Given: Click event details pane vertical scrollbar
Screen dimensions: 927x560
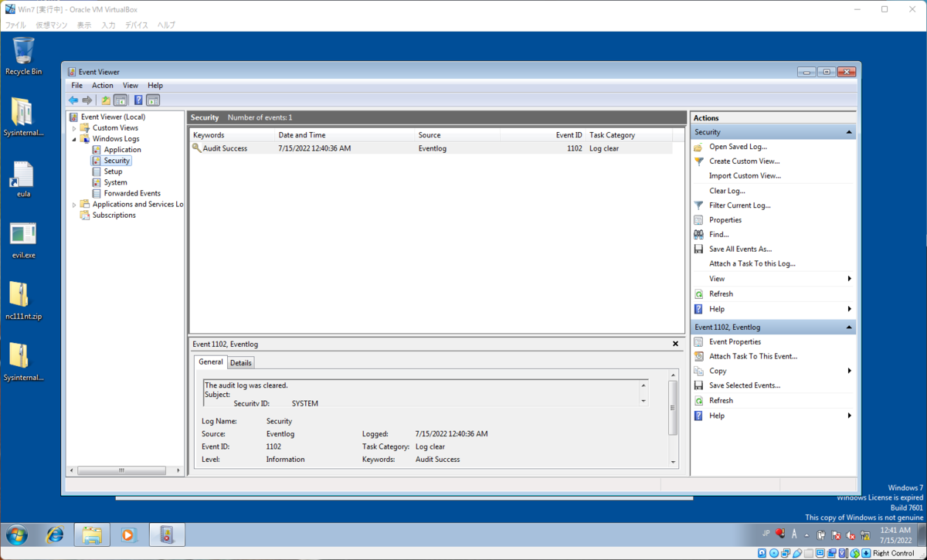Looking at the screenshot, I should click(673, 408).
